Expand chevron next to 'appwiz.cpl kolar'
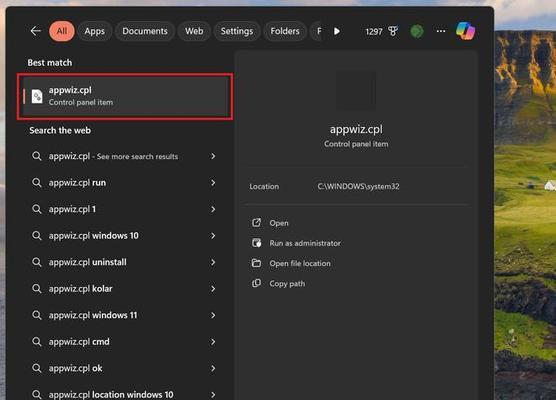 pyautogui.click(x=213, y=289)
